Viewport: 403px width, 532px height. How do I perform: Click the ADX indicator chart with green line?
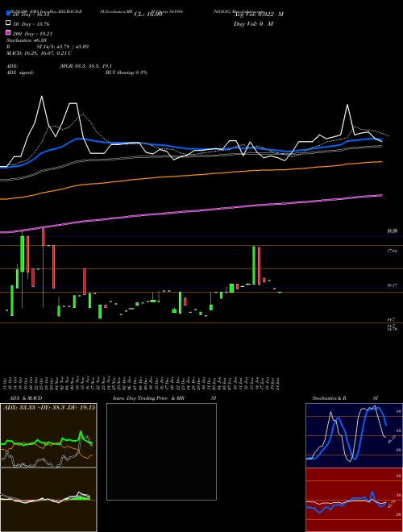48,435
